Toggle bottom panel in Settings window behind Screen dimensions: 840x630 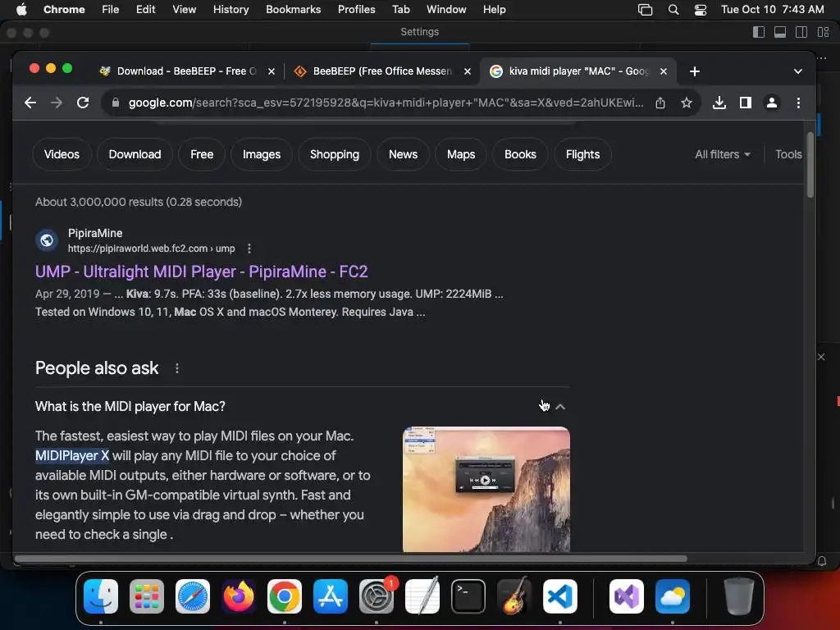tap(780, 32)
